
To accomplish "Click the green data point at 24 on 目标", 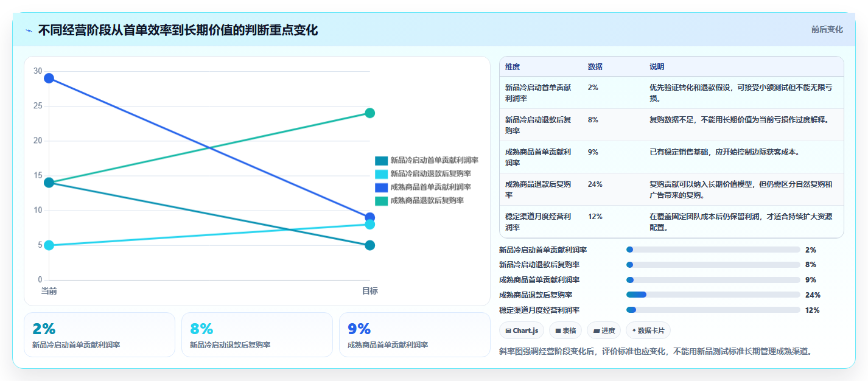I will click(369, 113).
